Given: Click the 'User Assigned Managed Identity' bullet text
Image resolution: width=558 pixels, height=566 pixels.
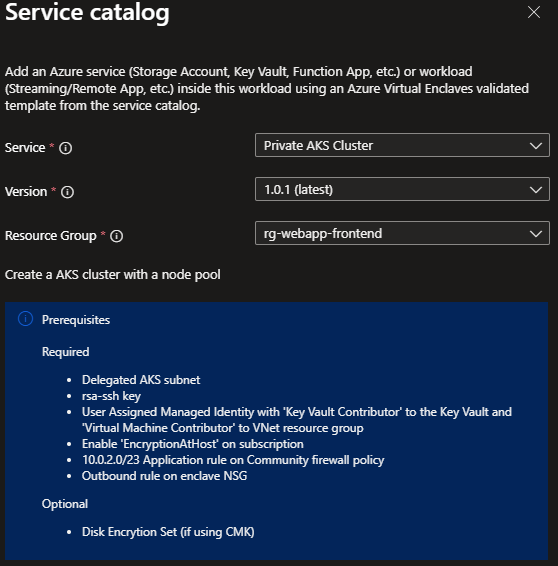Looking at the screenshot, I should click(297, 420).
